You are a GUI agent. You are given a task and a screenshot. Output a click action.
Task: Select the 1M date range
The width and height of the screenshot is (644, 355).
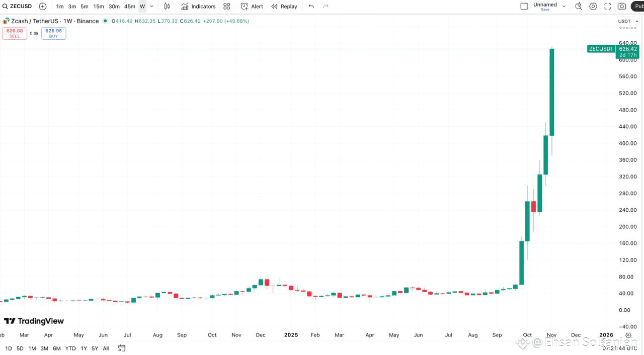(32, 348)
